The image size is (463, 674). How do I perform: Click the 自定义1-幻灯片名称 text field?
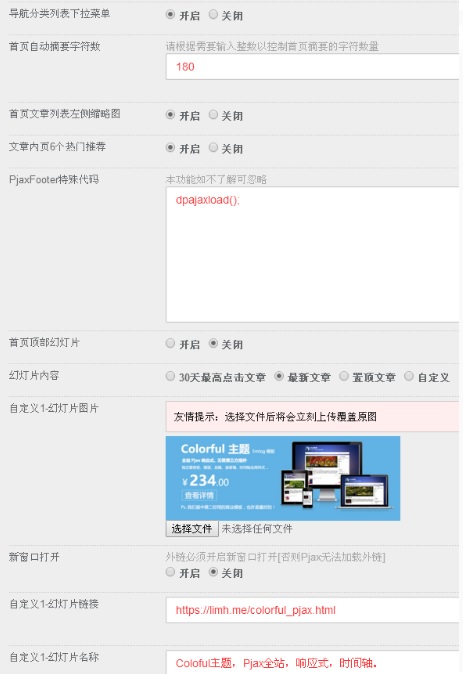tap(313, 663)
